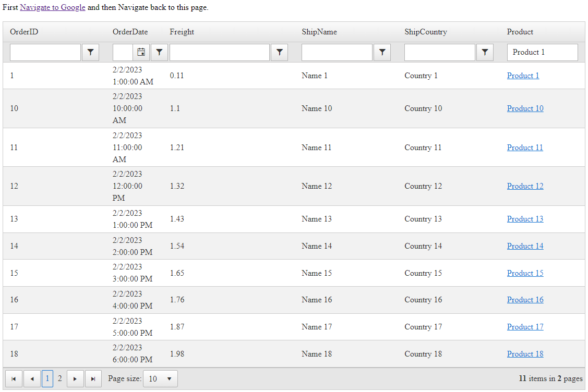Jump to the last page of the grid

point(93,379)
